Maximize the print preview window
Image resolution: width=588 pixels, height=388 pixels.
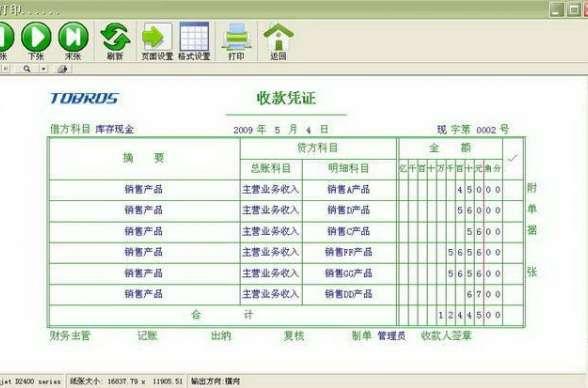[574, 9]
